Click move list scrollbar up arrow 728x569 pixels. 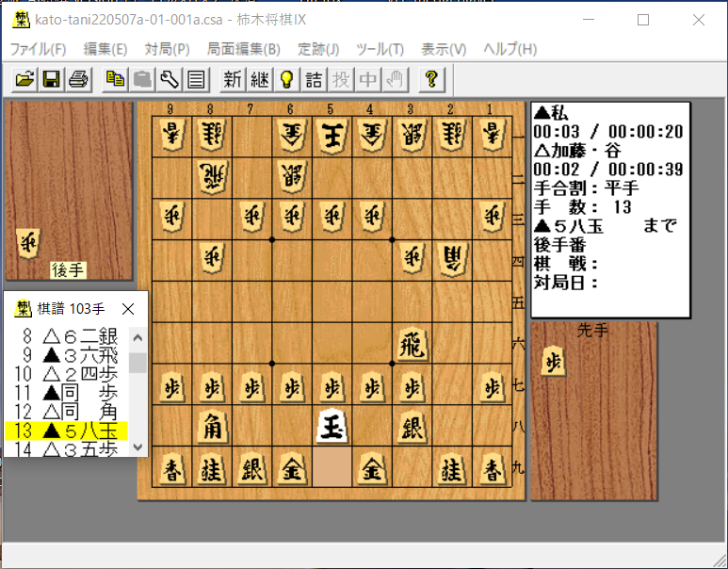[138, 337]
